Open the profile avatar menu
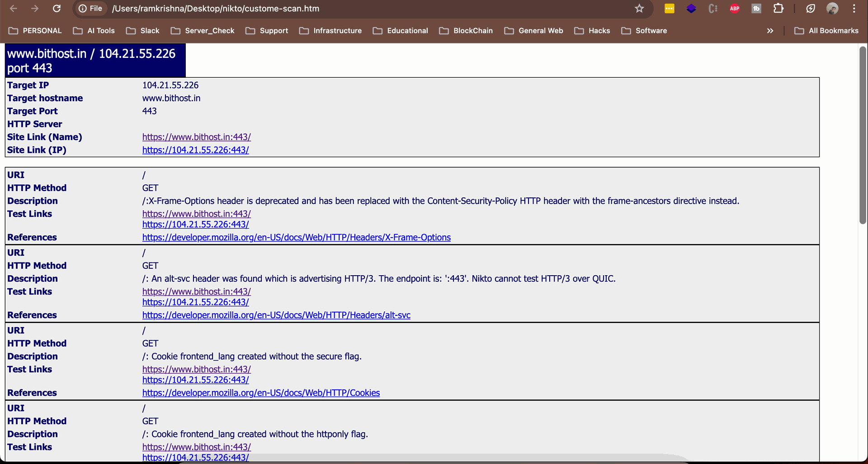This screenshot has width=868, height=464. 832,9
